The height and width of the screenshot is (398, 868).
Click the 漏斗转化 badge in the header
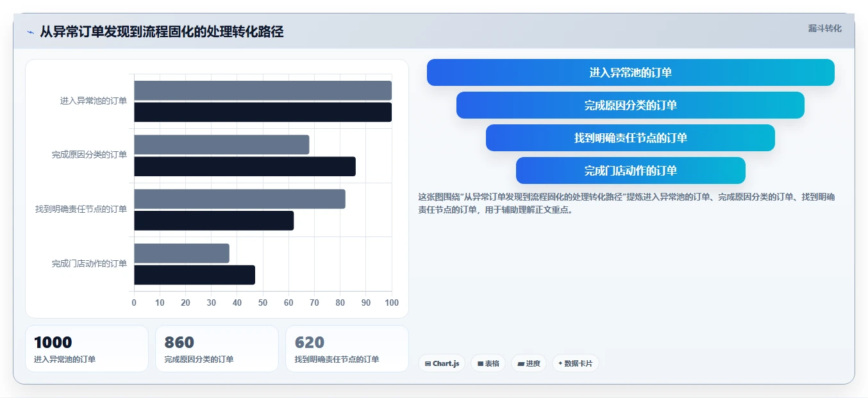[x=824, y=28]
